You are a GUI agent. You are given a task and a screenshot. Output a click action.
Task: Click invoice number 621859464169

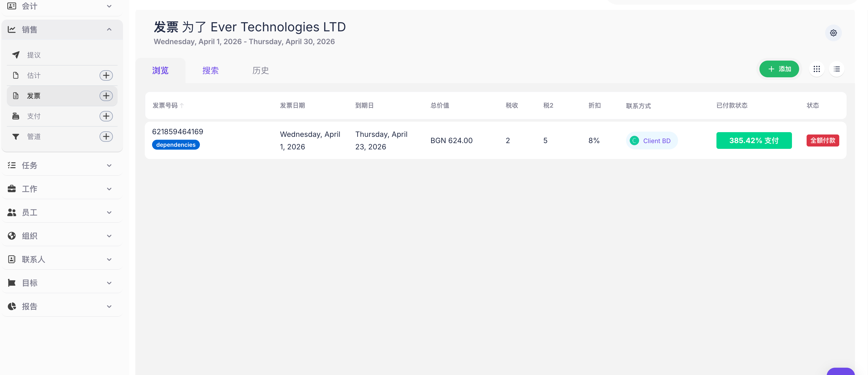point(178,132)
